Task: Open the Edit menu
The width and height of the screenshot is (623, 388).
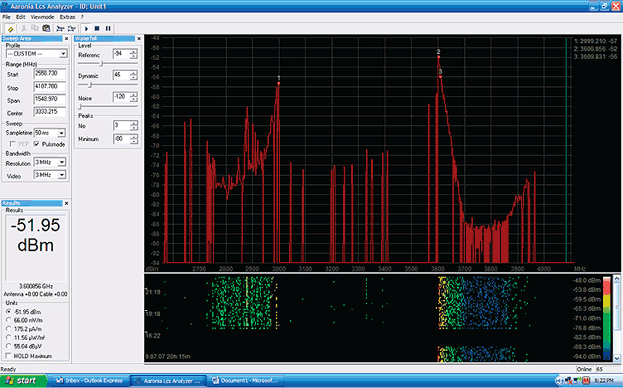Action: pos(21,17)
